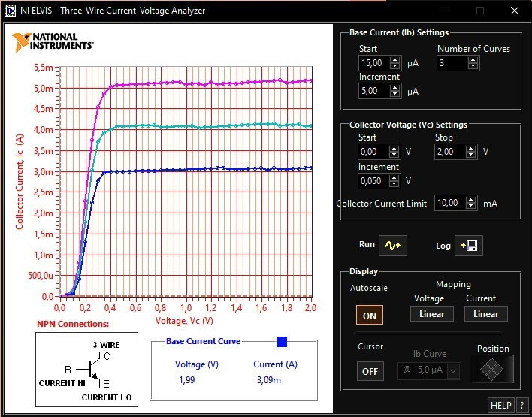Screen dimensions: 532x417
Task: Click the 2,0 x-axis maximum label
Action: point(311,308)
